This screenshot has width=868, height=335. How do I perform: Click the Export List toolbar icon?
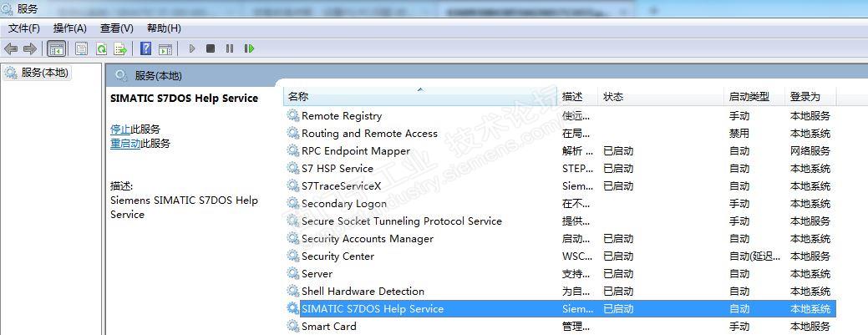pyautogui.click(x=120, y=49)
